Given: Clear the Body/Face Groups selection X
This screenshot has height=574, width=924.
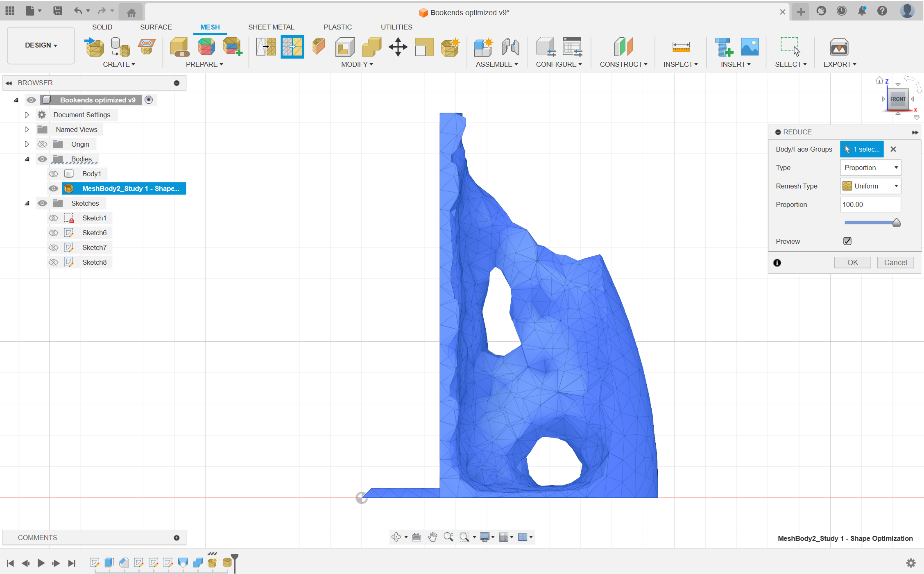Looking at the screenshot, I should click(x=893, y=149).
